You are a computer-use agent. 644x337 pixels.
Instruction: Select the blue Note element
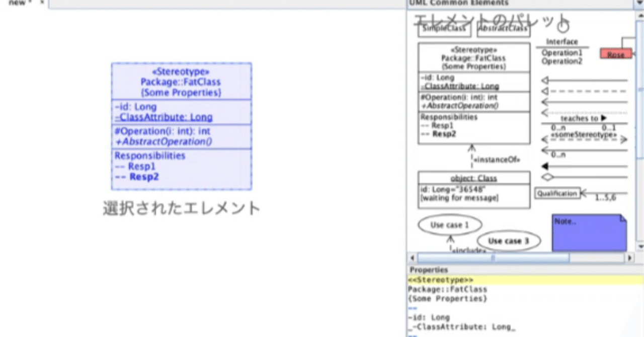pyautogui.click(x=589, y=233)
